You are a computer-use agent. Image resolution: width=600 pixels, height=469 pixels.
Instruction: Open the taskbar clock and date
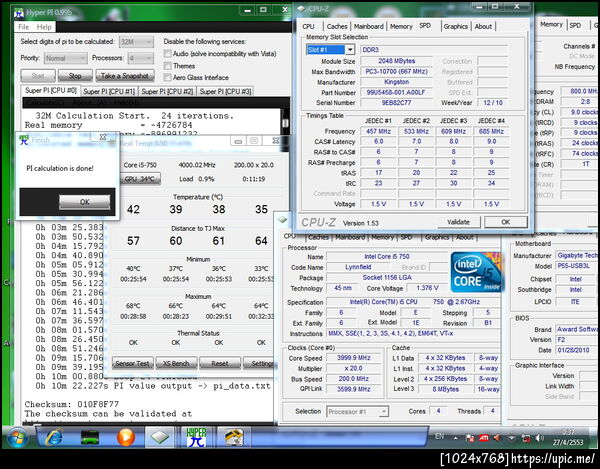568,437
